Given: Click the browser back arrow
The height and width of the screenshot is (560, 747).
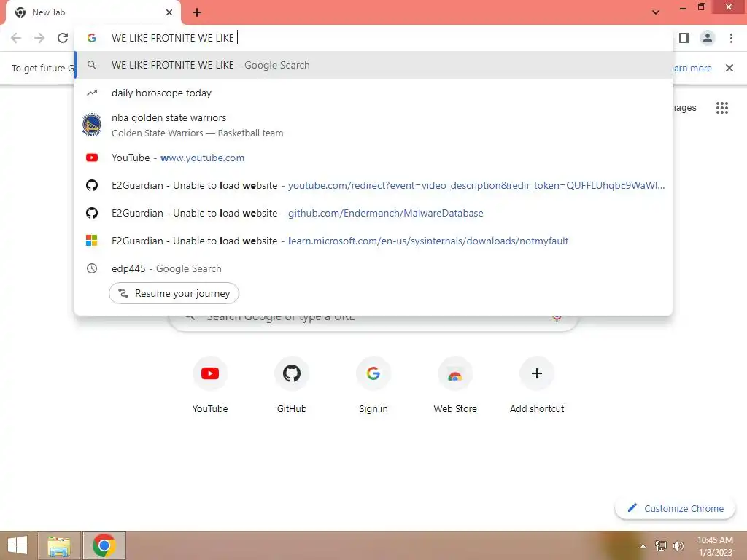Looking at the screenshot, I should coord(16,38).
